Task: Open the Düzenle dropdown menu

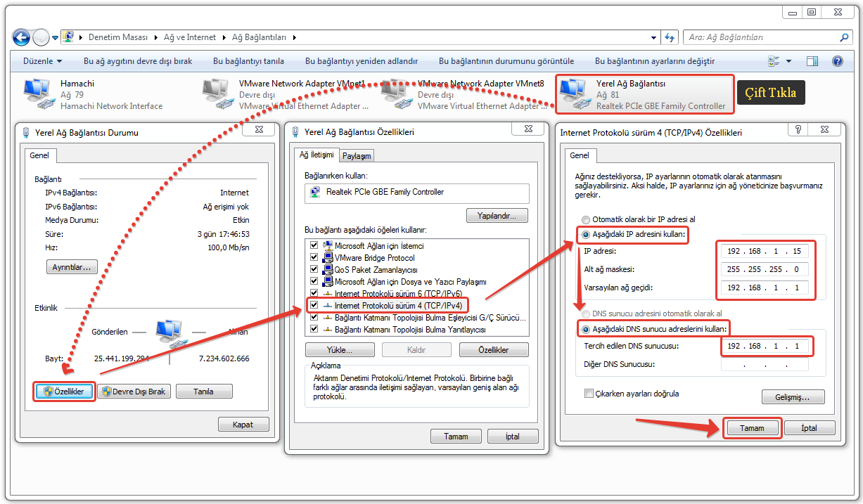Action: tap(42, 61)
